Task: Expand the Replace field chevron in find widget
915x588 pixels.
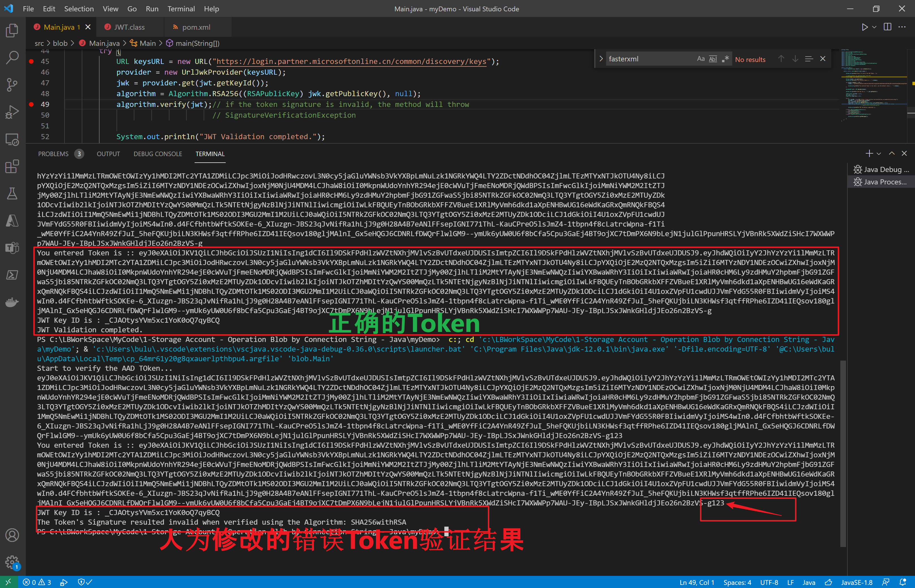Action: coord(601,59)
